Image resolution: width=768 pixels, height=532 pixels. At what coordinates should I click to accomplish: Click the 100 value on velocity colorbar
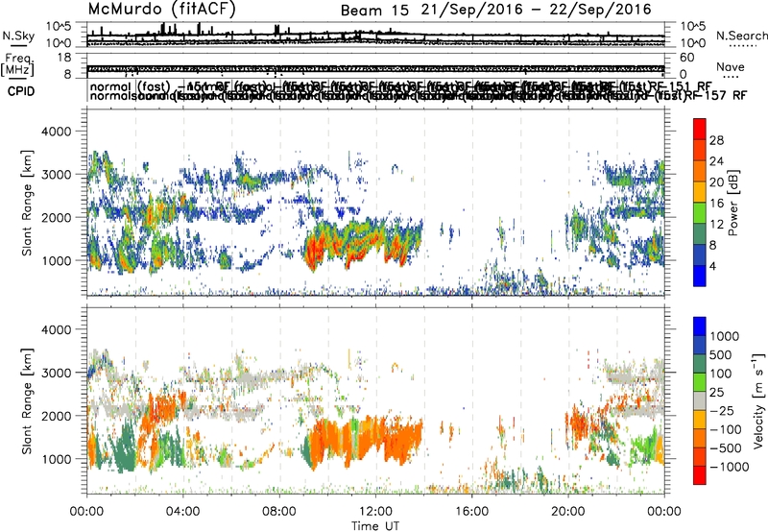point(721,374)
